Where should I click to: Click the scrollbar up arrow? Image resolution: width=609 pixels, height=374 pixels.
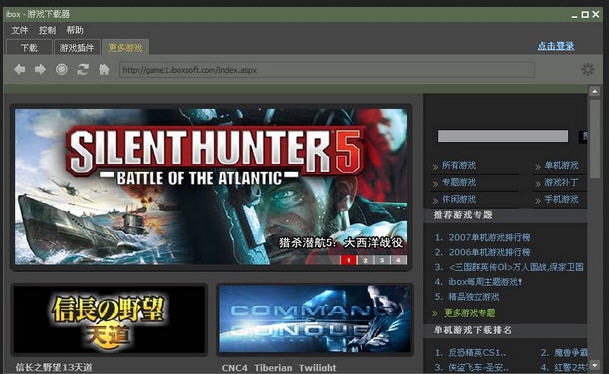coord(595,91)
